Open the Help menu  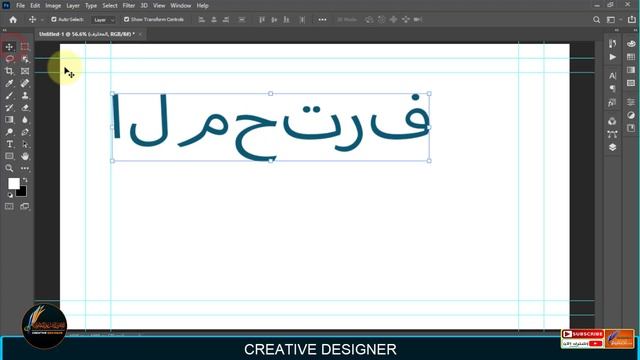coord(202,6)
